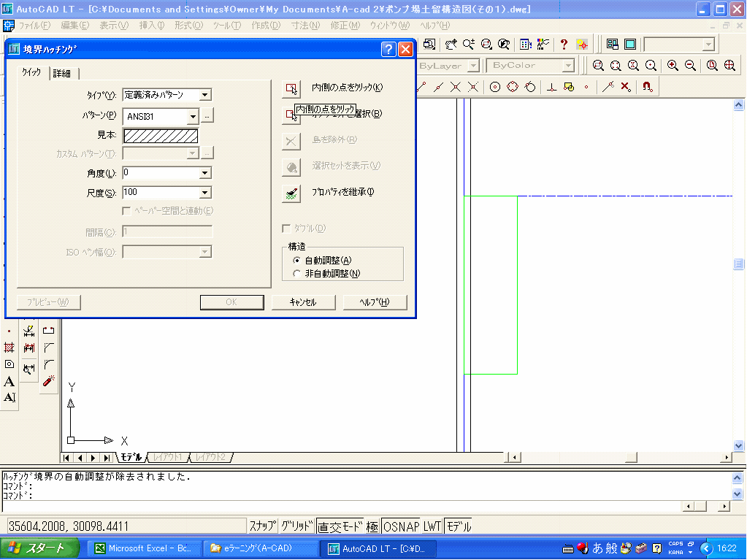The image size is (747, 560).
Task: Click the IME あ input mode indicator
Action: [x=598, y=548]
